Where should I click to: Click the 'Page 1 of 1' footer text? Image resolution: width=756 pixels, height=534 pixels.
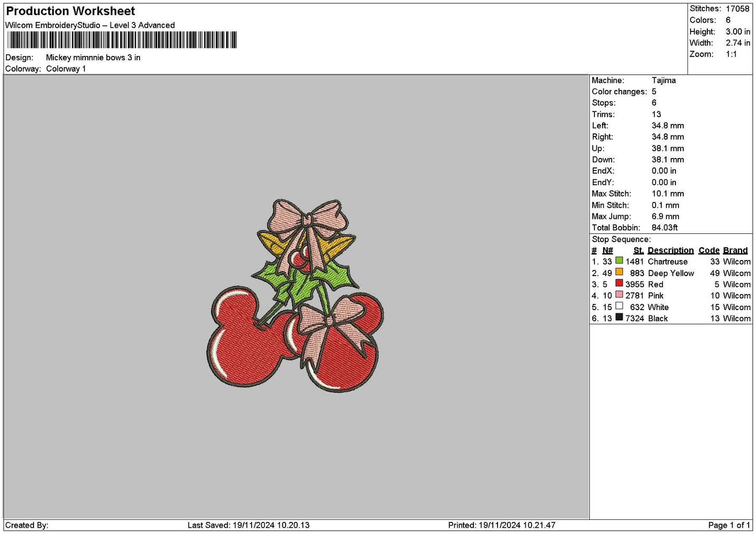(x=729, y=525)
